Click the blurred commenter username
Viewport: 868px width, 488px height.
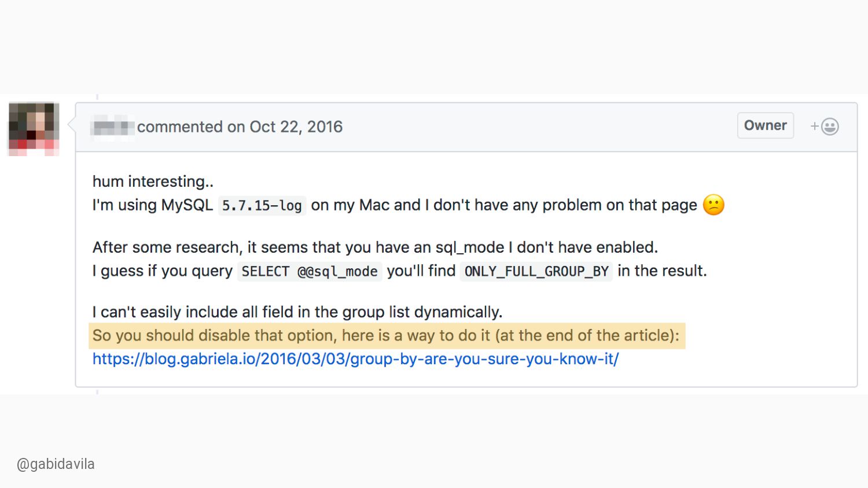click(x=113, y=127)
